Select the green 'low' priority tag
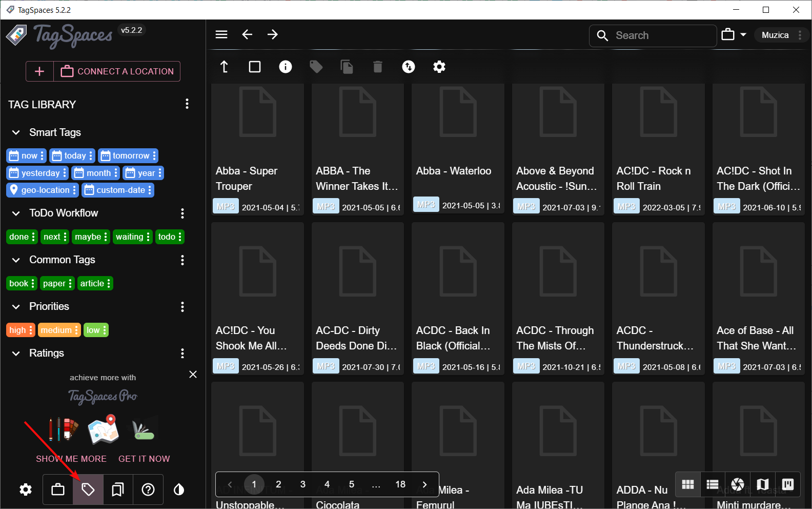The image size is (812, 509). click(x=96, y=330)
